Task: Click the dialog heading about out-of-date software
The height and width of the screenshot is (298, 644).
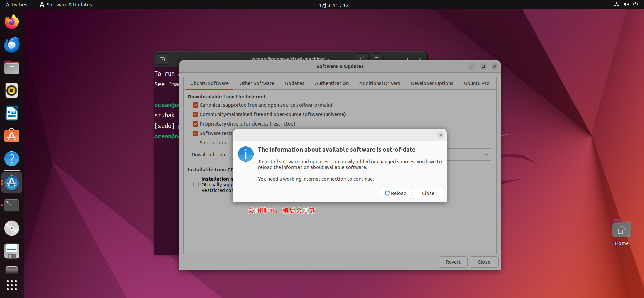Action: 336,150
